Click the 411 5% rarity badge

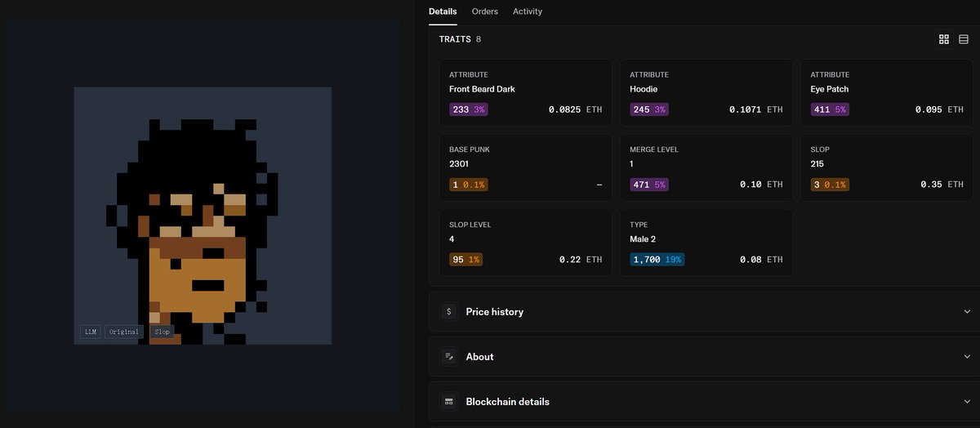830,109
